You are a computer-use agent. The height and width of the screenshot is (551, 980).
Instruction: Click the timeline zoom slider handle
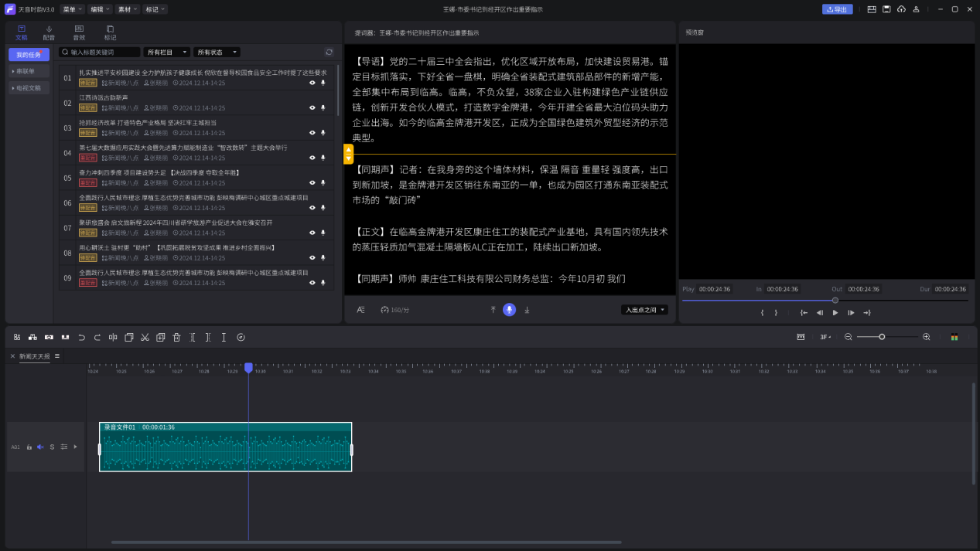(x=882, y=337)
